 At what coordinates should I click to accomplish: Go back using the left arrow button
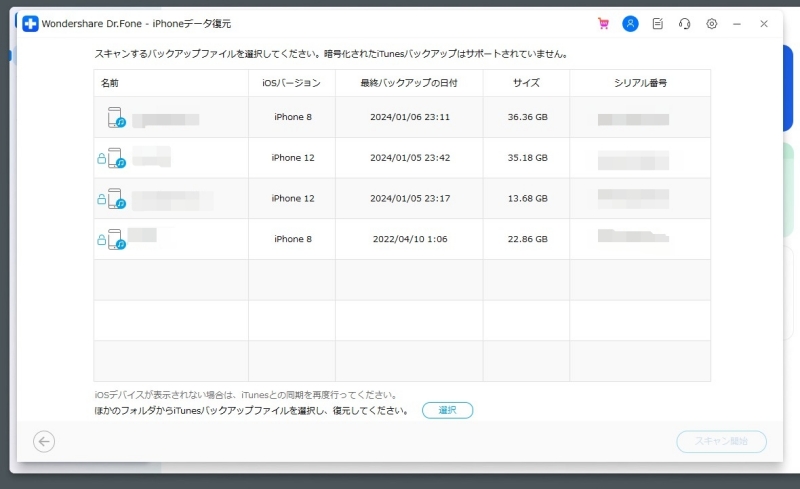pos(44,442)
